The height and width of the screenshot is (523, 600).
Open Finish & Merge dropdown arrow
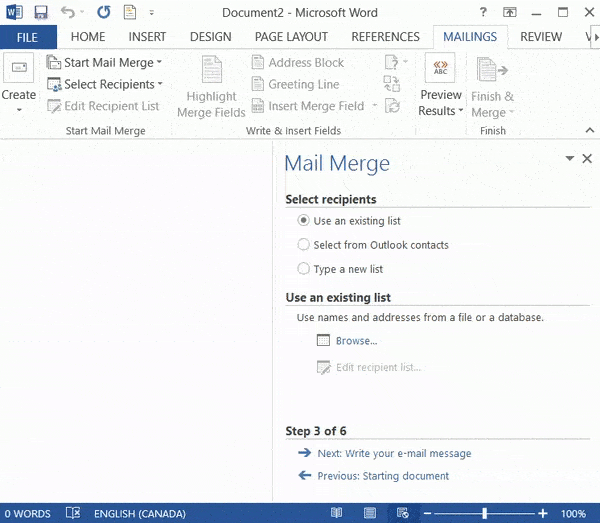pos(511,112)
